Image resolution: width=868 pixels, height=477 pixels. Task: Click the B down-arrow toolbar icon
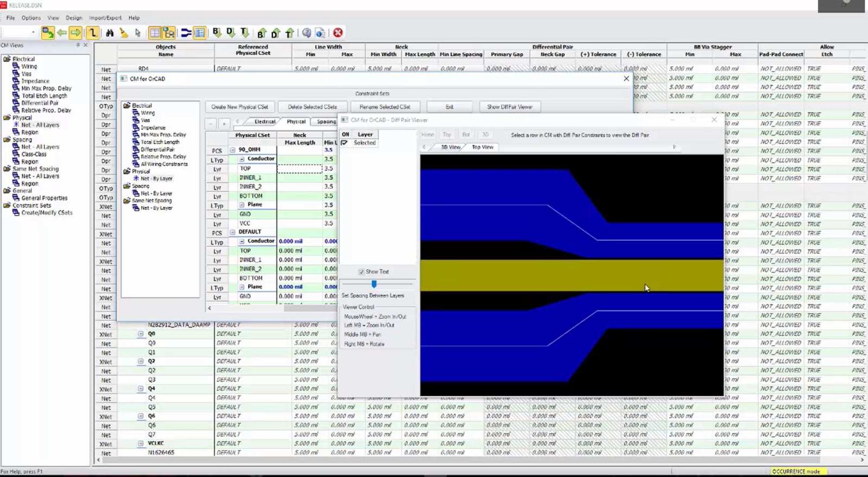217,33
